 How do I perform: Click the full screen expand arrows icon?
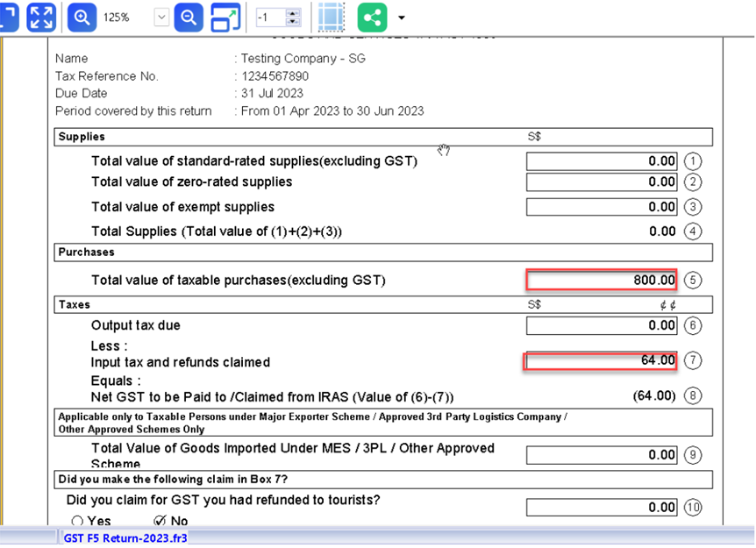[40, 17]
